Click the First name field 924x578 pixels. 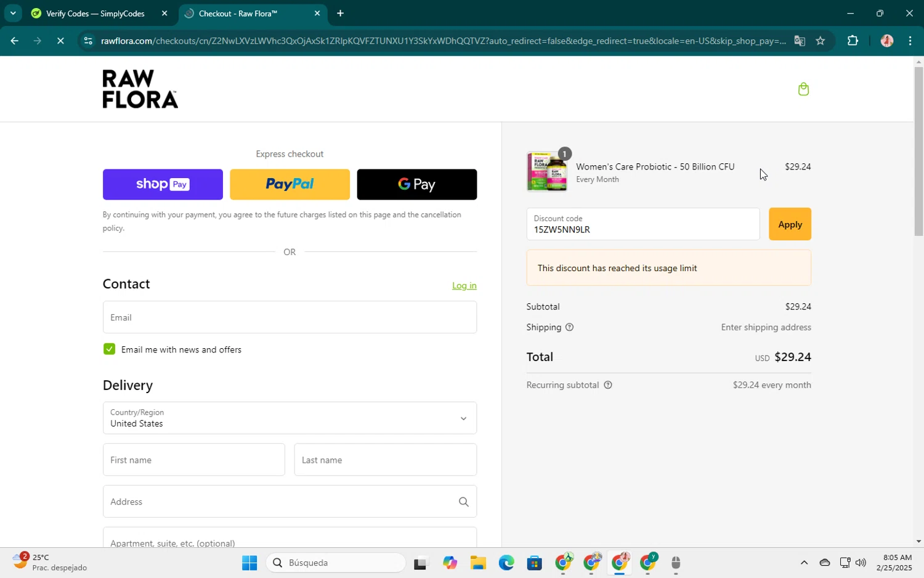click(x=194, y=460)
